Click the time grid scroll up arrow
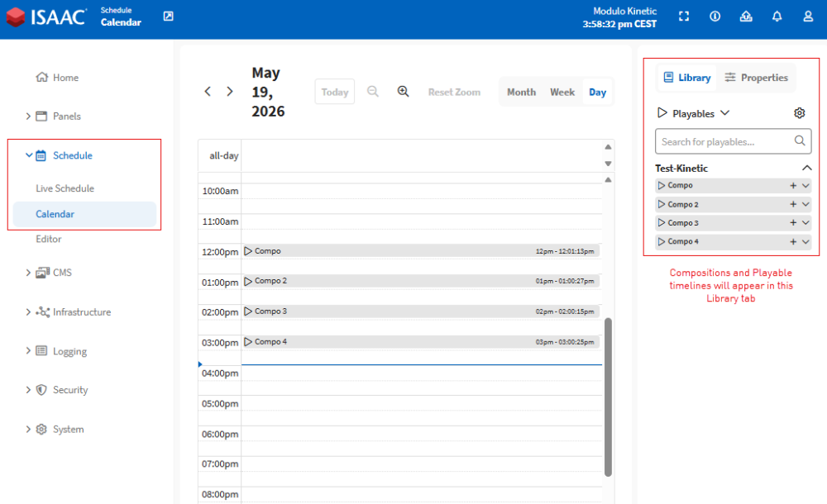The image size is (827, 504). click(x=608, y=180)
